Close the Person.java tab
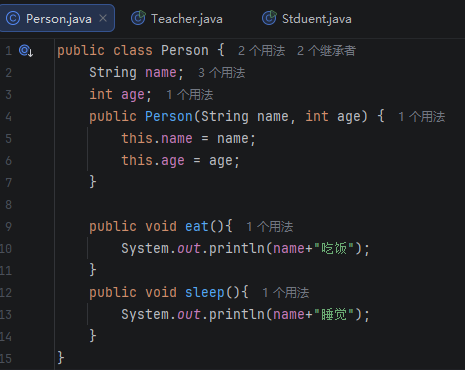The width and height of the screenshot is (465, 370). tap(103, 18)
